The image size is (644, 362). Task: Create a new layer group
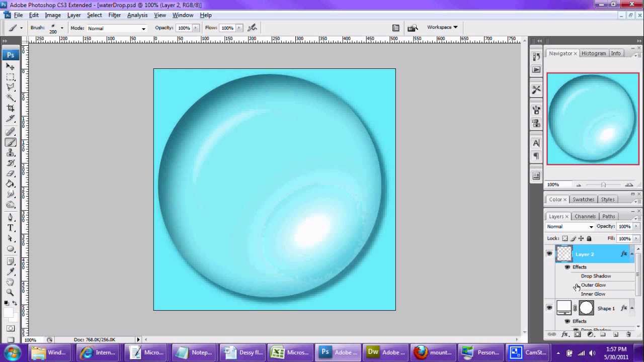(603, 334)
